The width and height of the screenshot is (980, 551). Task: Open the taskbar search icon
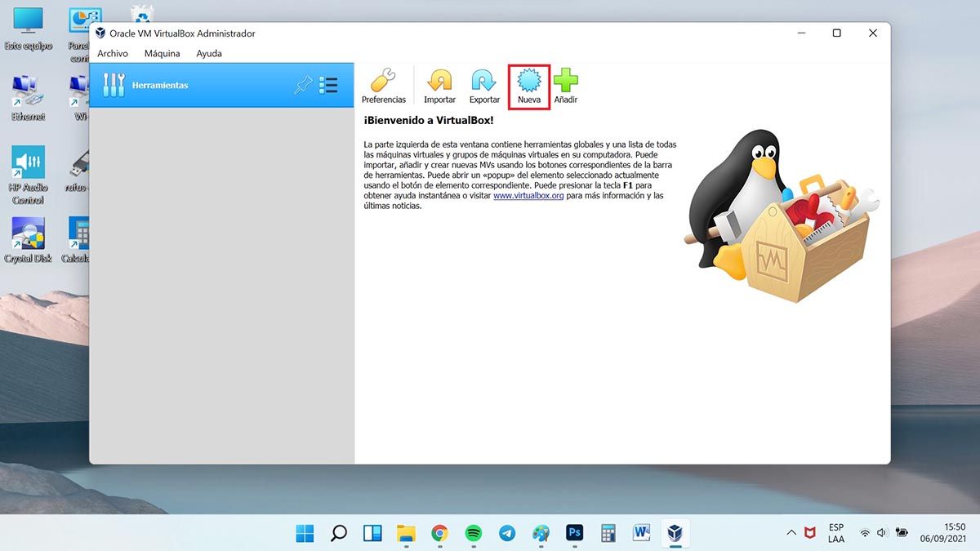(338, 533)
